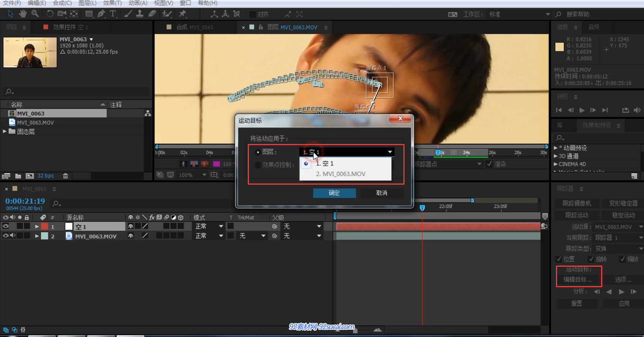
Task: Confirm dialog with 确定 button
Action: click(x=334, y=193)
